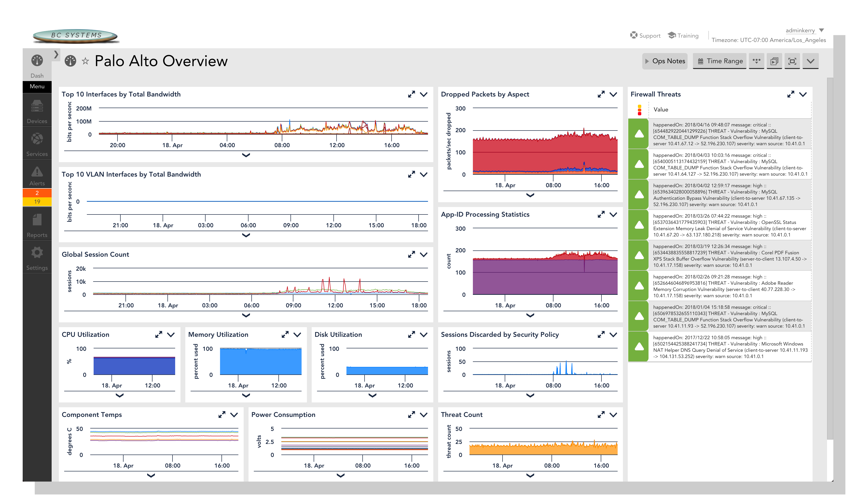Screen dimensions: 856x504
Task: Open the Threat Count widget menu
Action: [x=613, y=415]
